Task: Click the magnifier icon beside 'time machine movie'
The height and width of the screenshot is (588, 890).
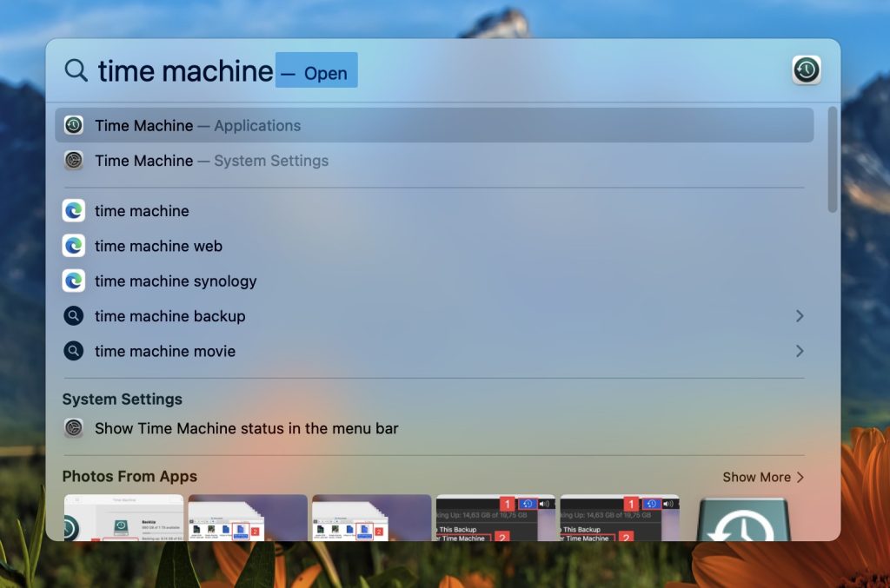Action: [x=73, y=351]
